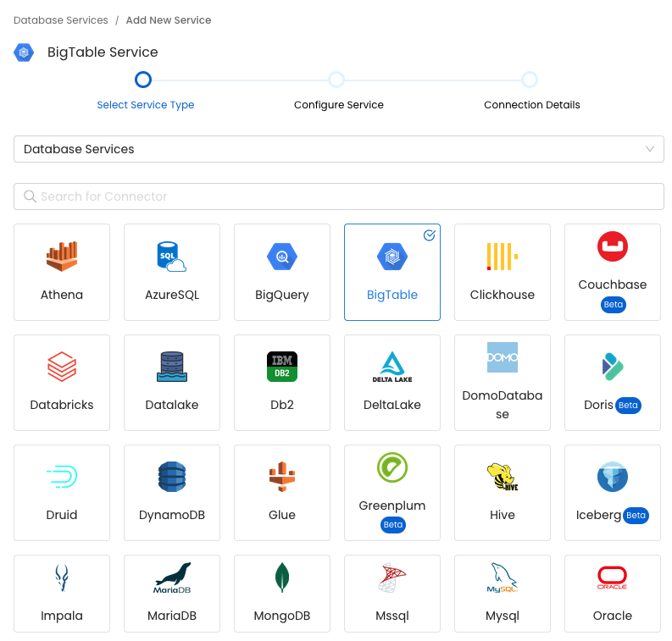Select the Couchbase Beta connector card
672x641 pixels.
coord(612,272)
